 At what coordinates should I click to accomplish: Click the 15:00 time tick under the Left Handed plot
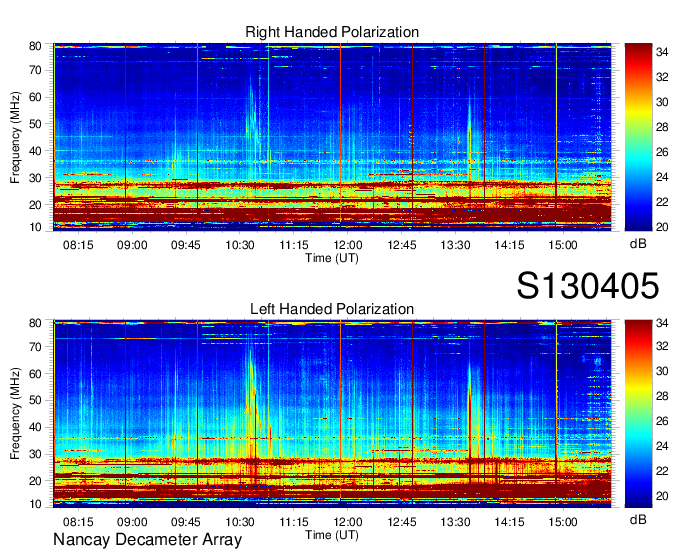[x=563, y=522]
